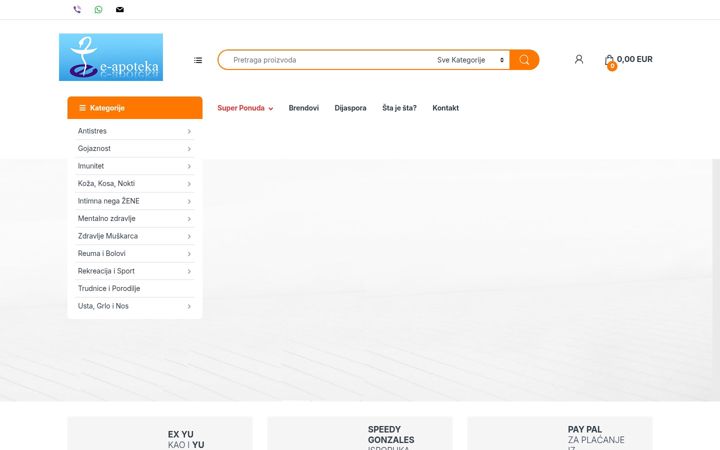Open the Usta, Grlo i Nos category

pos(103,306)
